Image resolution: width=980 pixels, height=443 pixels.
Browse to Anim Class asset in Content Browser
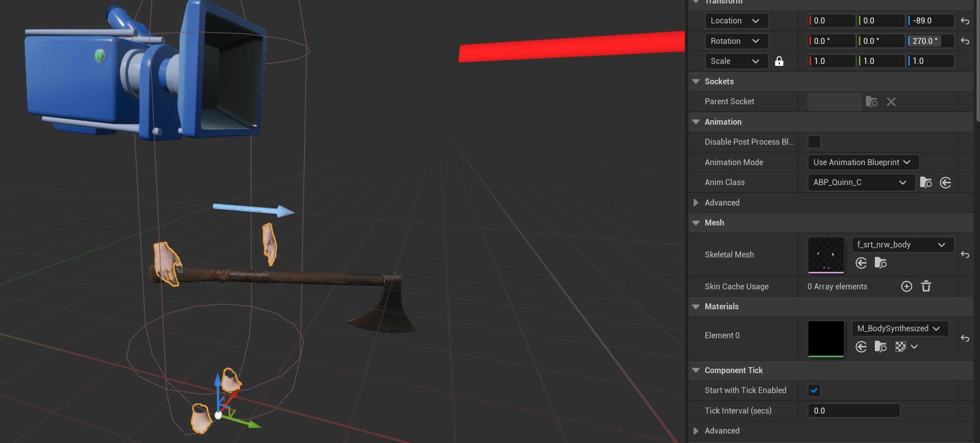click(926, 183)
